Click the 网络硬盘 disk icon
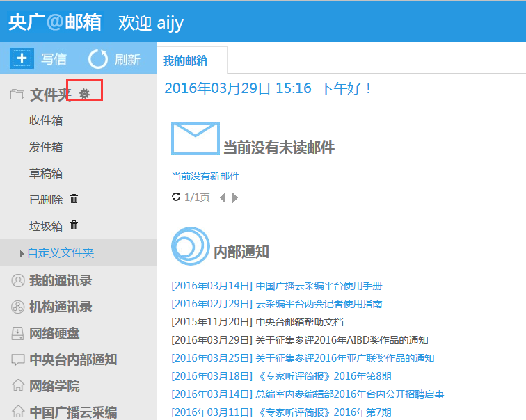The image size is (526, 420). tap(17, 333)
